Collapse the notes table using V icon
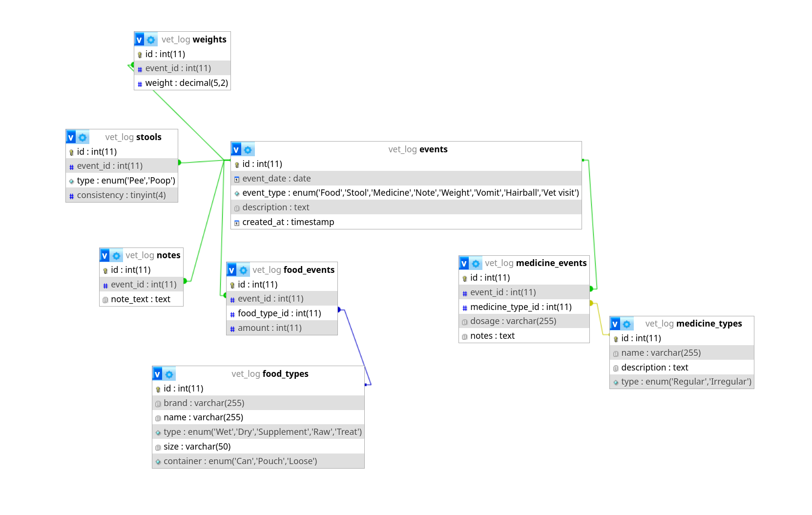The width and height of the screenshot is (812, 515). (x=105, y=256)
